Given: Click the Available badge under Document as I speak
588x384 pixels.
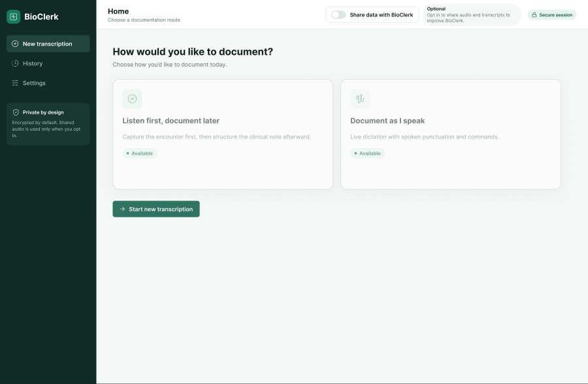Looking at the screenshot, I should [367, 153].
